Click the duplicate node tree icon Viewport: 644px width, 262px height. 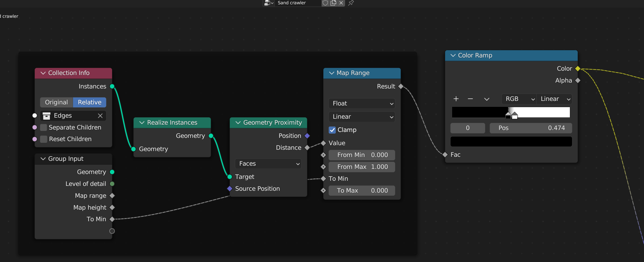pos(333,3)
